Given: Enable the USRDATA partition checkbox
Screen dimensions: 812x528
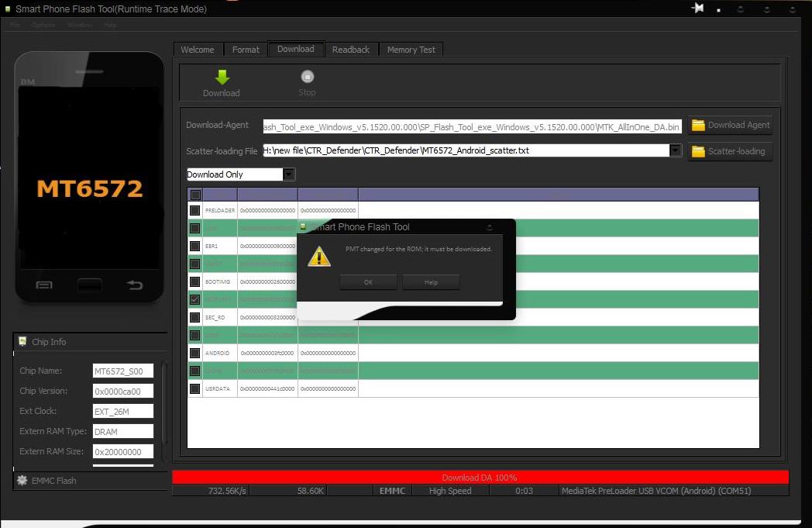Looking at the screenshot, I should pyautogui.click(x=195, y=388).
